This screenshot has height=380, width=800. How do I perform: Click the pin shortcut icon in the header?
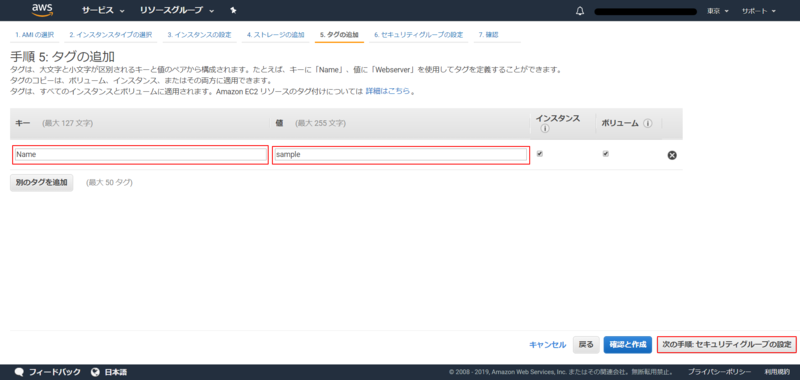(x=233, y=10)
